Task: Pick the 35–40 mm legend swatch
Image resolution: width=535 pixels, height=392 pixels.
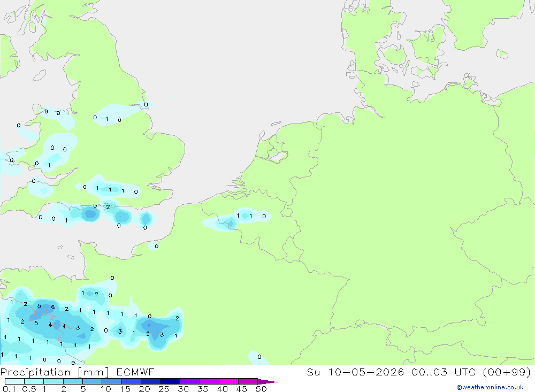Action: 209,381
